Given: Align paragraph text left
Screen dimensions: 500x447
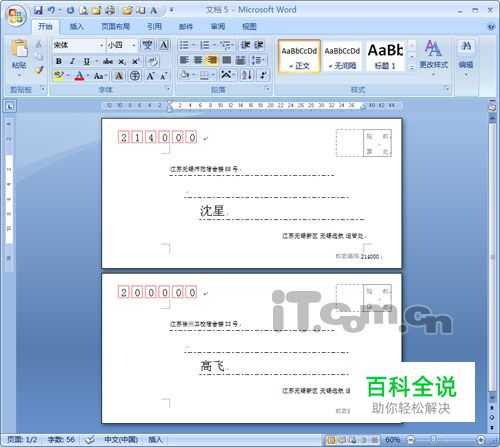Looking at the screenshot, I should pos(184,60).
